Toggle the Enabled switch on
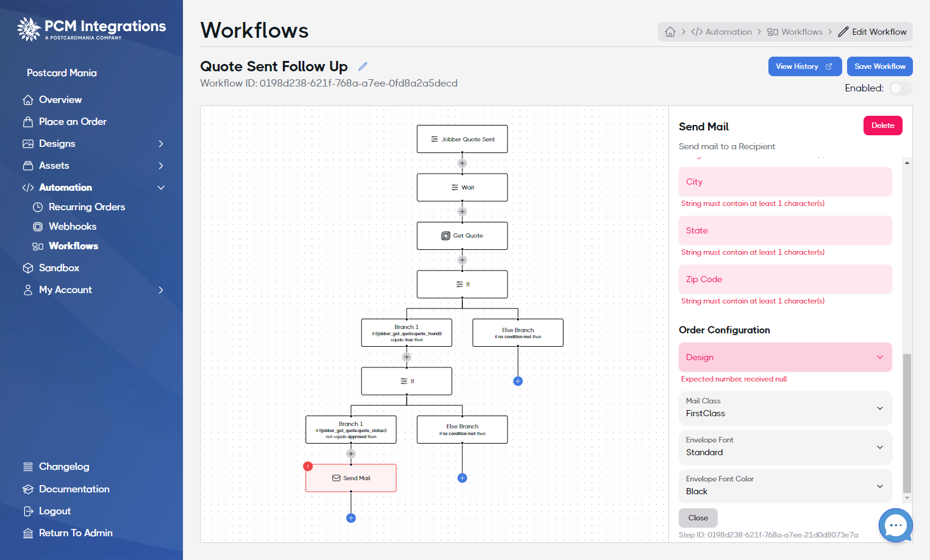 point(900,88)
